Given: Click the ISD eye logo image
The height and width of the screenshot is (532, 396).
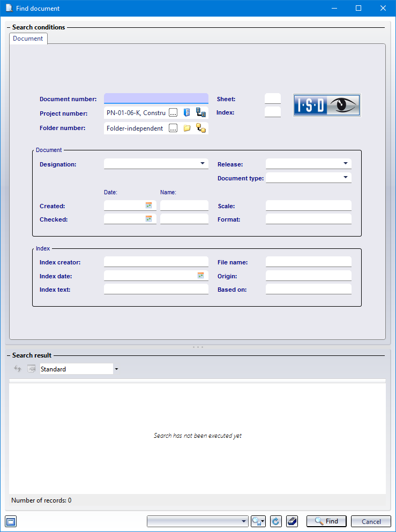Looking at the screenshot, I should 327,105.
